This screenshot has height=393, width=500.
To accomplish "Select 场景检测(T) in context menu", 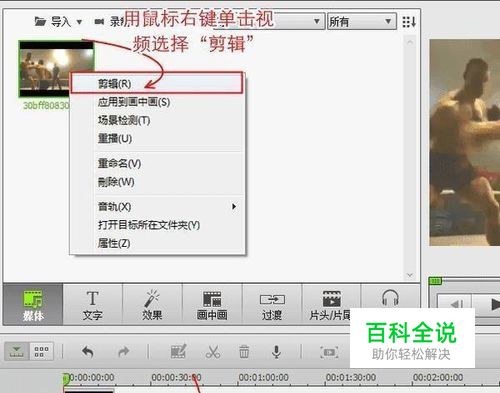I will (157, 120).
